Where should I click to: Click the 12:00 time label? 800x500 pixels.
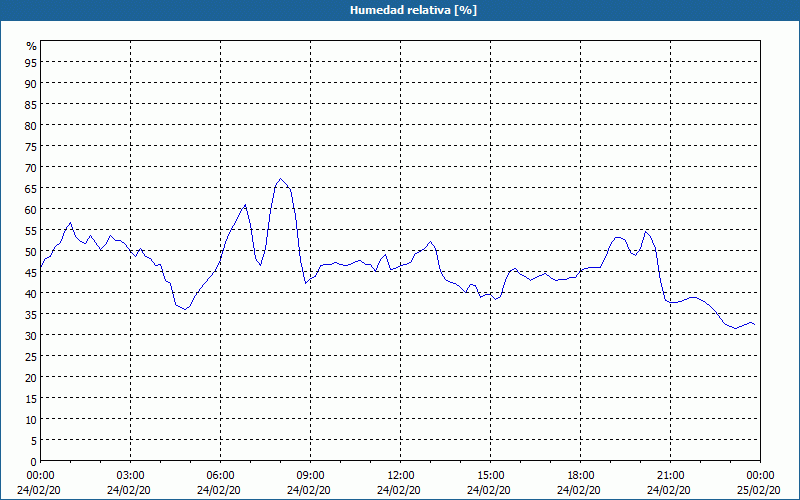pyautogui.click(x=401, y=476)
